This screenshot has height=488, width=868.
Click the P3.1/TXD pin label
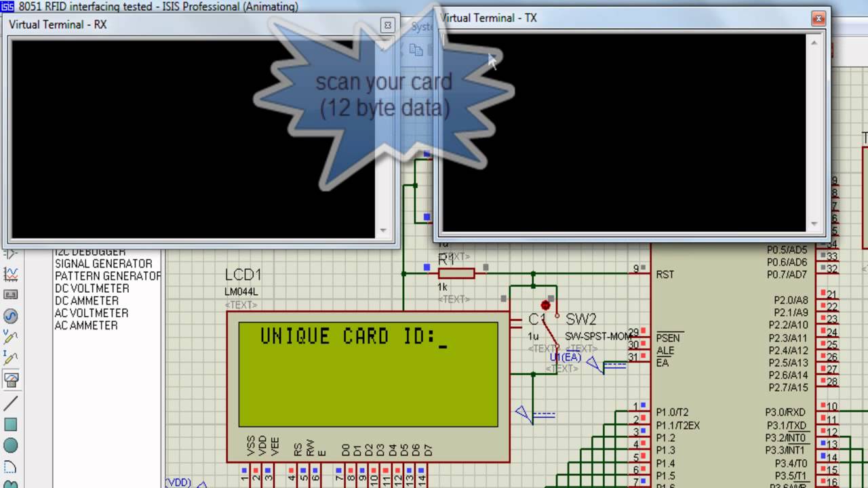click(x=787, y=425)
